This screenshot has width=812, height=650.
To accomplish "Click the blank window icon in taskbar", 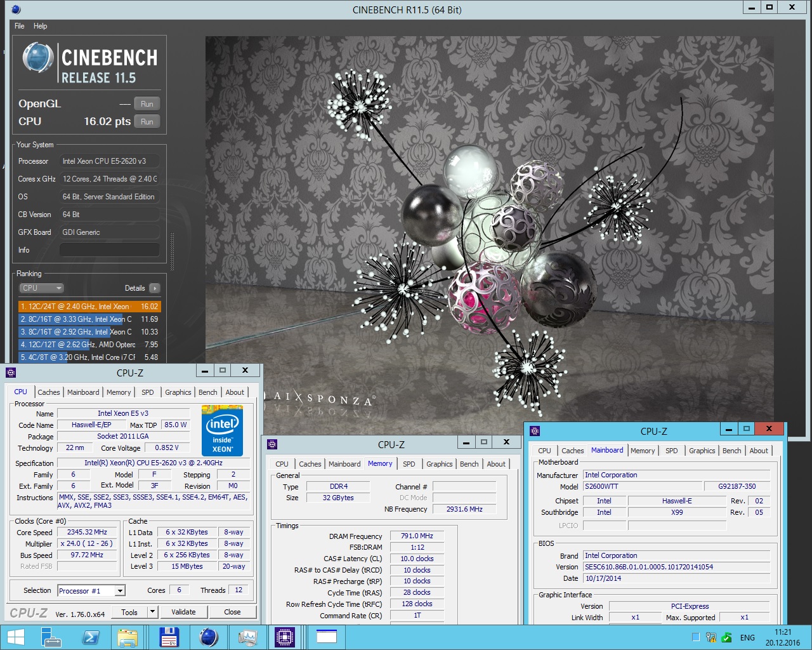I will (326, 637).
